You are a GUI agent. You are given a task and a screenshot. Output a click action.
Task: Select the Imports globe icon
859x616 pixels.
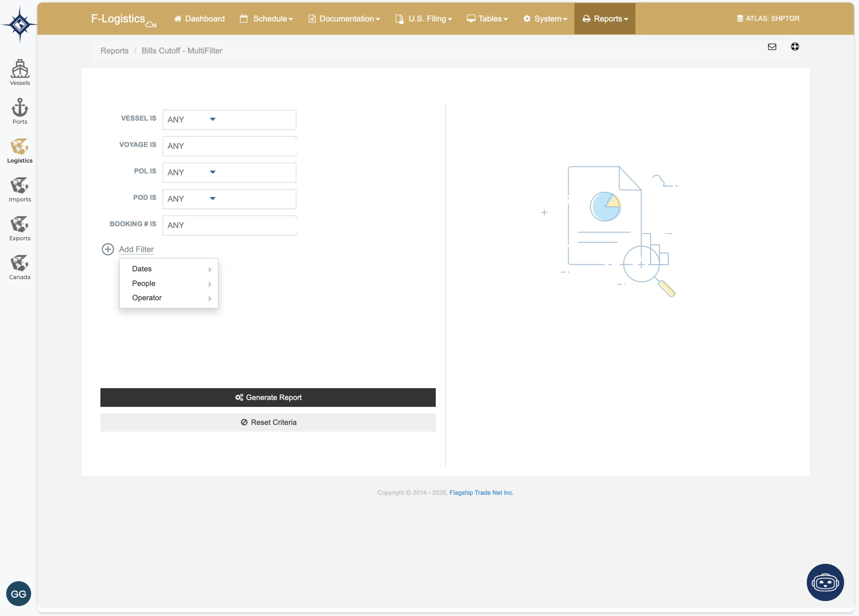coord(20,189)
